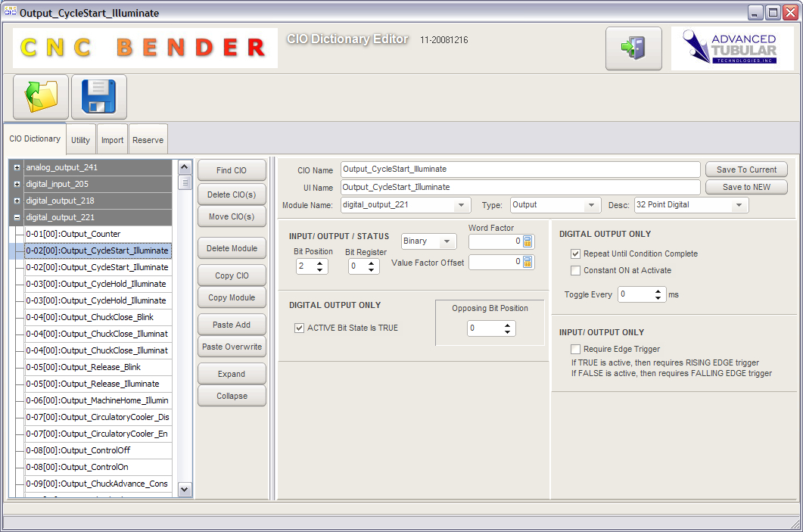Viewport: 803px width, 532px height.
Task: Switch to the Import tab
Action: coord(113,140)
